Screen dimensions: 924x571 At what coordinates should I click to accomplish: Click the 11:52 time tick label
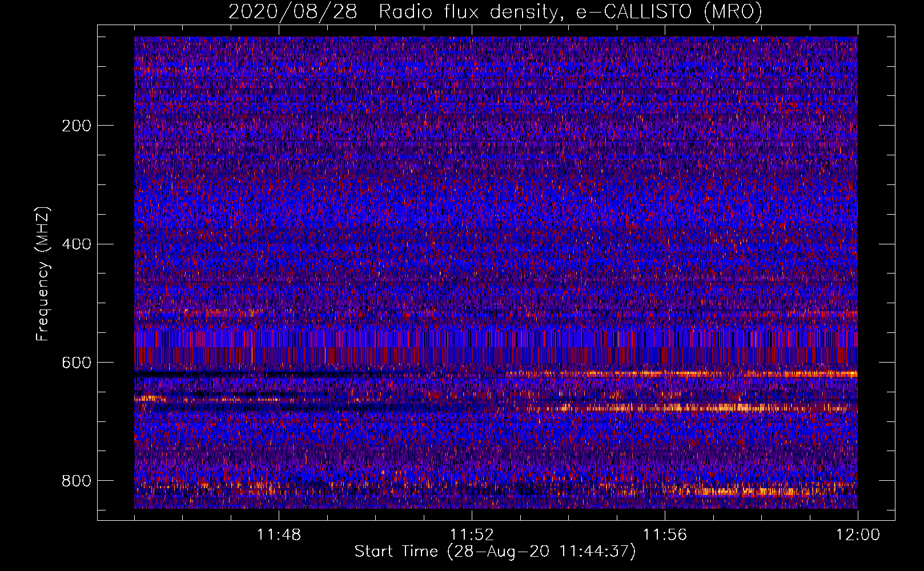click(x=472, y=535)
